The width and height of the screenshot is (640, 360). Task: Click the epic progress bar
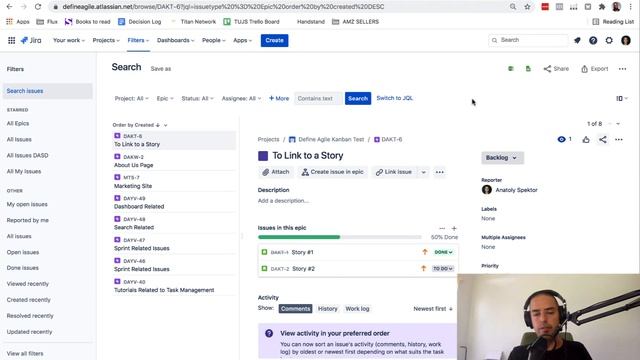pyautogui.click(x=340, y=237)
